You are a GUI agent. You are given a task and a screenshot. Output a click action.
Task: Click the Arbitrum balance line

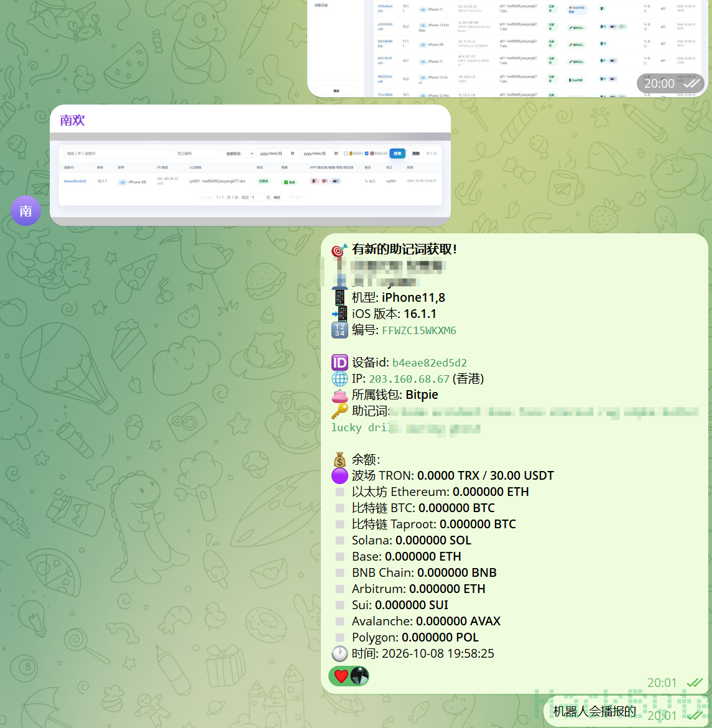pos(418,589)
